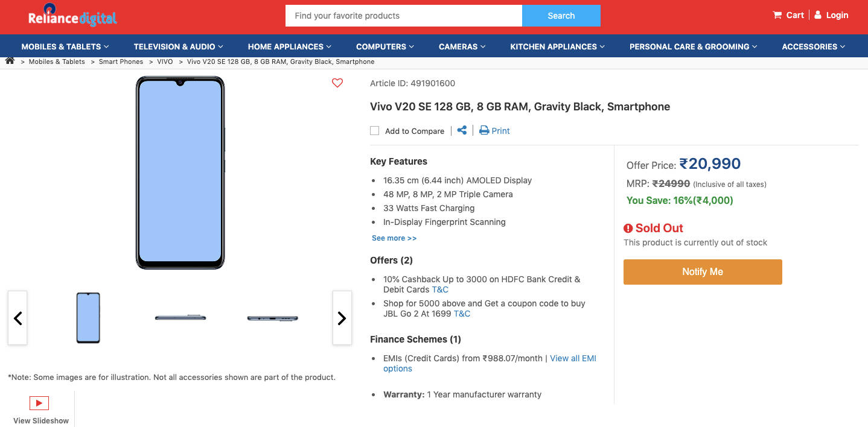Show the next thumbnail with the right arrow
This screenshot has height=427, width=868.
coord(342,318)
